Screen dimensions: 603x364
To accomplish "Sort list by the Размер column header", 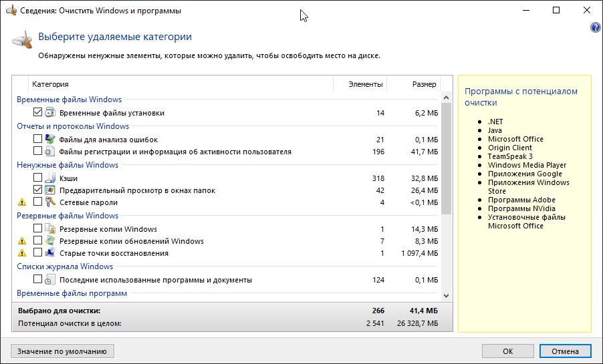I will pos(424,84).
